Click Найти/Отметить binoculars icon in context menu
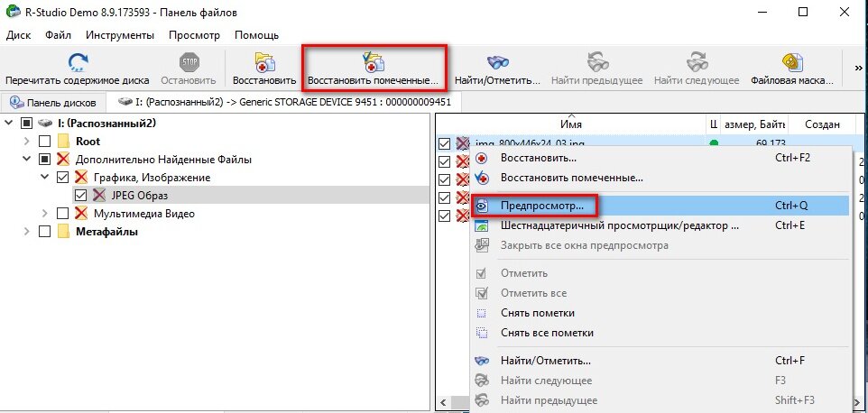The width and height of the screenshot is (868, 413). [x=482, y=361]
